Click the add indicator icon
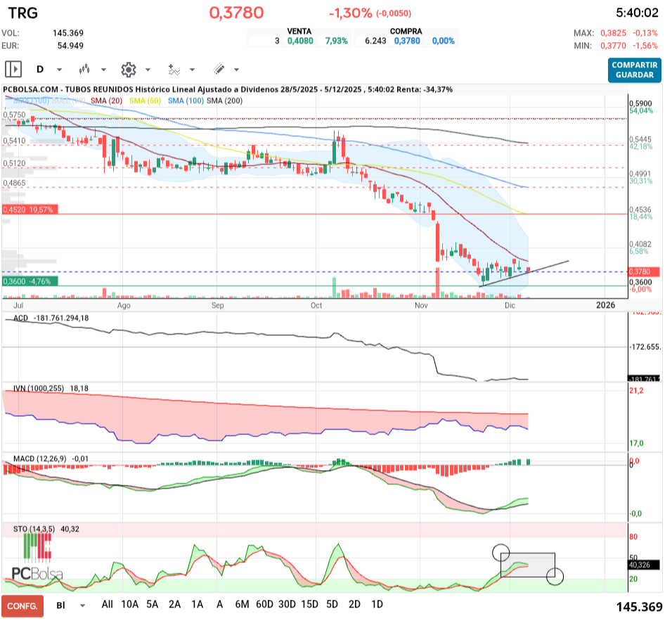 tap(174, 70)
